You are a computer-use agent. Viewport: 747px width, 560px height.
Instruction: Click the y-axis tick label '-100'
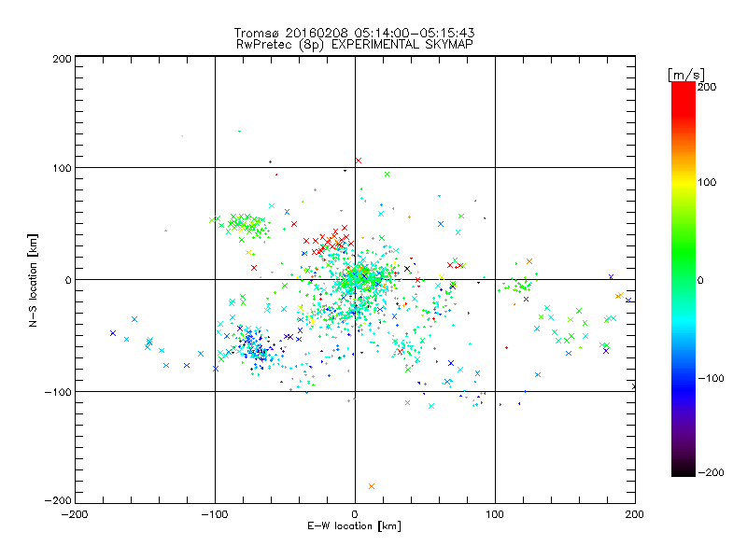click(x=58, y=392)
